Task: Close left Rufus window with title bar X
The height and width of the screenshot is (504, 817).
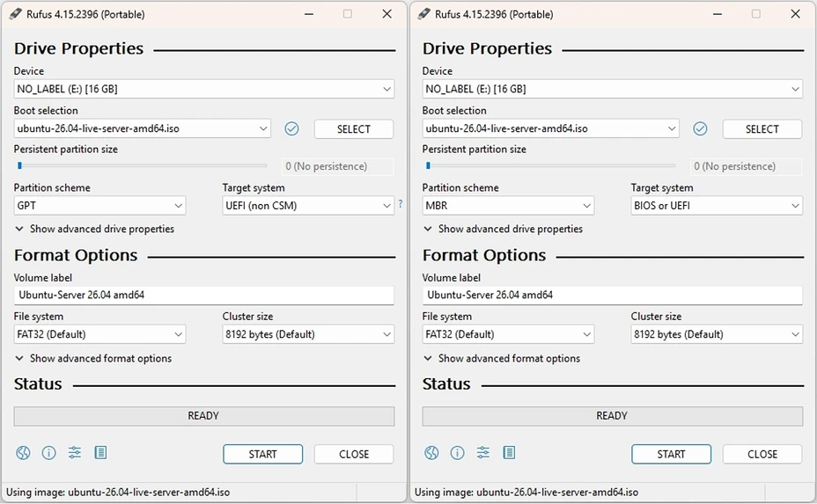Action: point(386,14)
